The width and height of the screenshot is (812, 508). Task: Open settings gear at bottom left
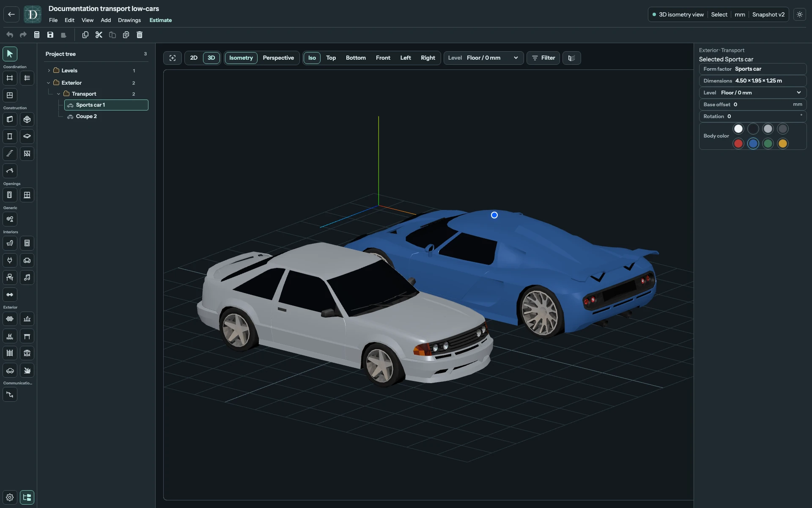pyautogui.click(x=10, y=497)
